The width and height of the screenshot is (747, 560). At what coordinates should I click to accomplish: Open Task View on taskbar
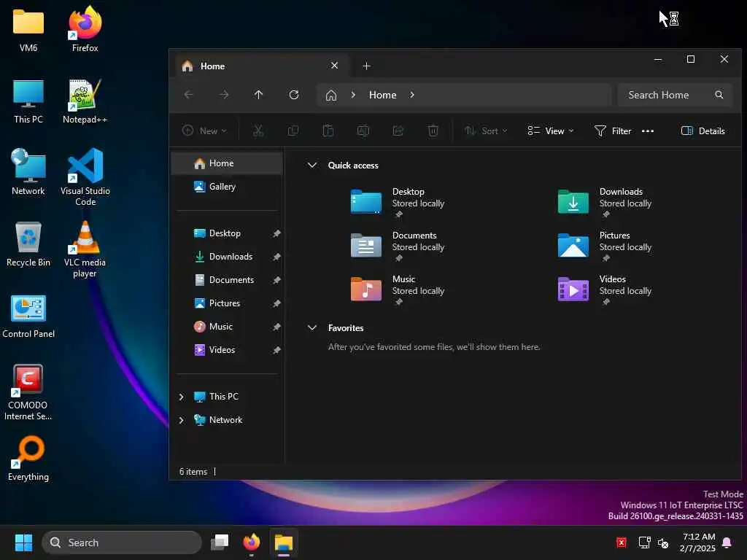coord(220,542)
